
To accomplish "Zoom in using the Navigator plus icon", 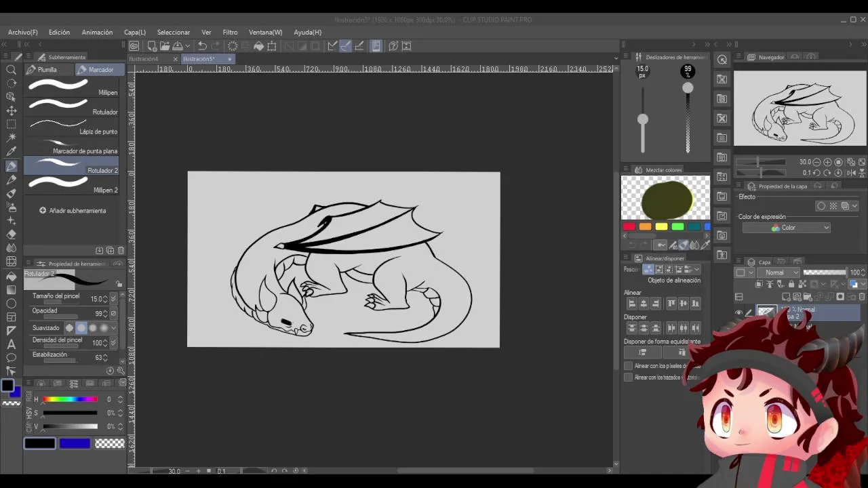I will [828, 162].
